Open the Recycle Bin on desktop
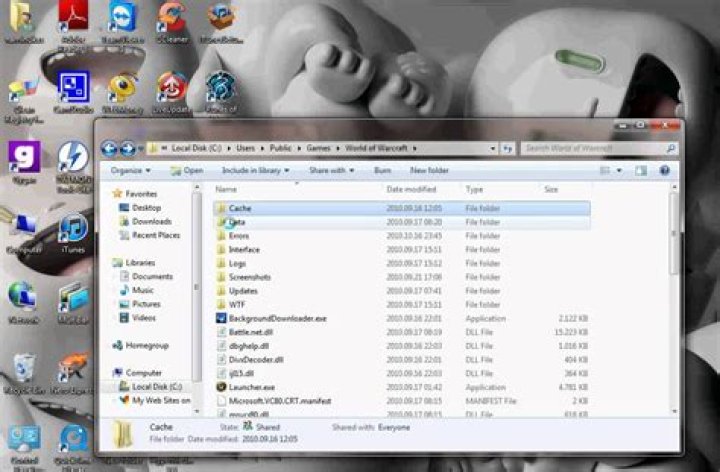Viewport: 720px width, 472px height. [22, 370]
